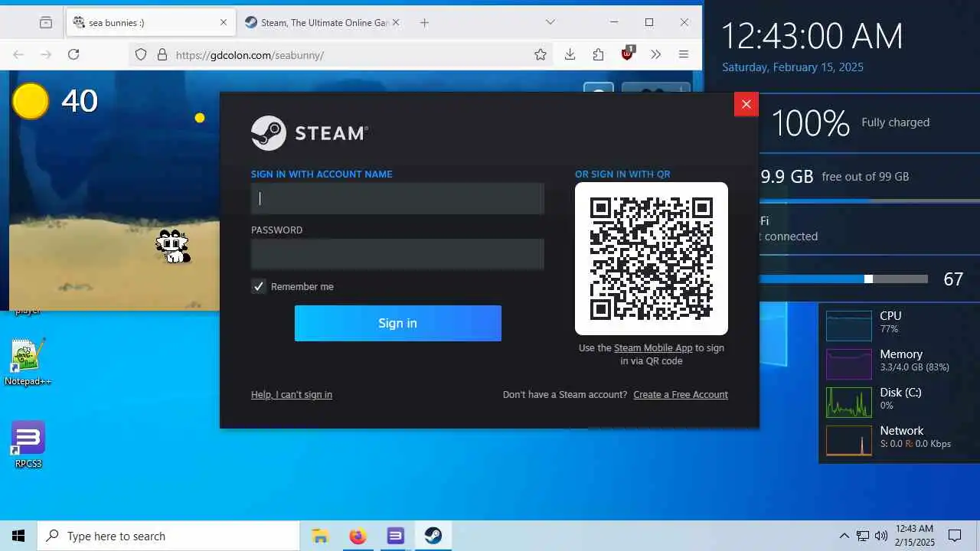Screen dimensions: 980x551
Task: Open the Firefox hamburger menu
Action: [684, 54]
